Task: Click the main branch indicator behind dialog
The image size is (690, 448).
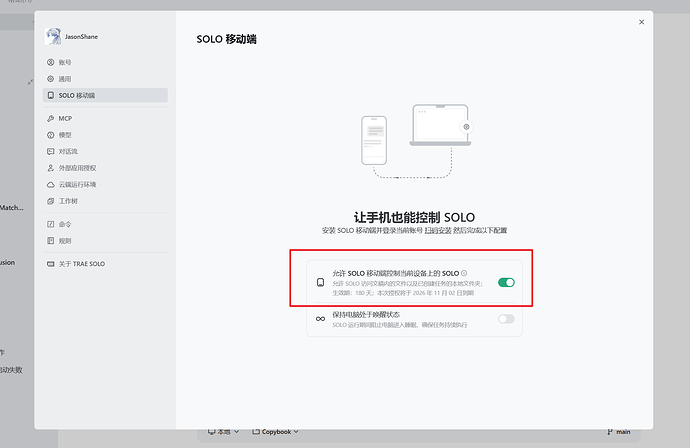Action: pos(619,432)
